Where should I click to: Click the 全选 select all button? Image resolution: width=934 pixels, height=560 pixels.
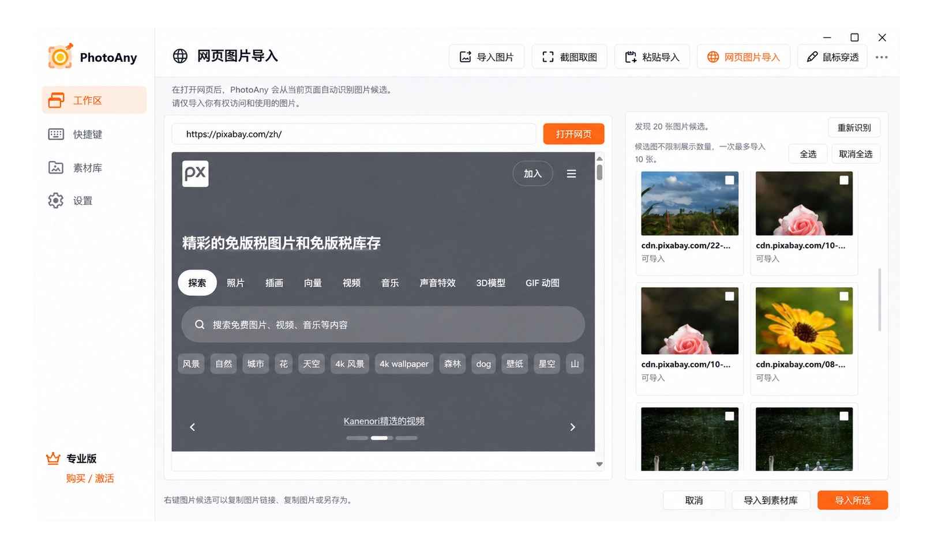808,154
